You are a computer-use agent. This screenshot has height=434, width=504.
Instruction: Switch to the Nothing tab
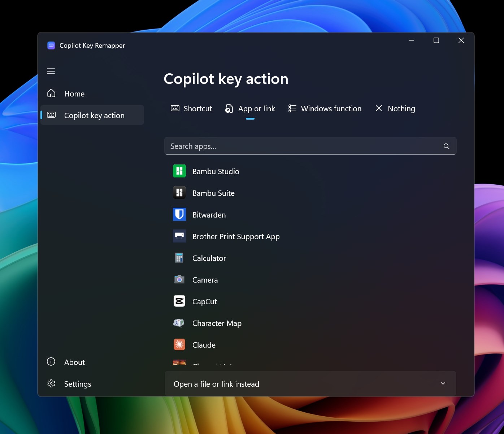pyautogui.click(x=395, y=109)
